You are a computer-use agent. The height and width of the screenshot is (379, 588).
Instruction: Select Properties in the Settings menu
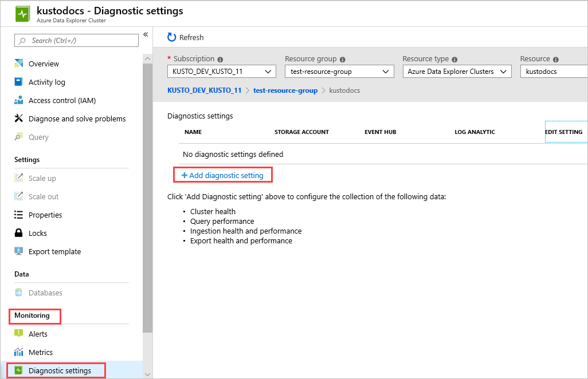19,215
